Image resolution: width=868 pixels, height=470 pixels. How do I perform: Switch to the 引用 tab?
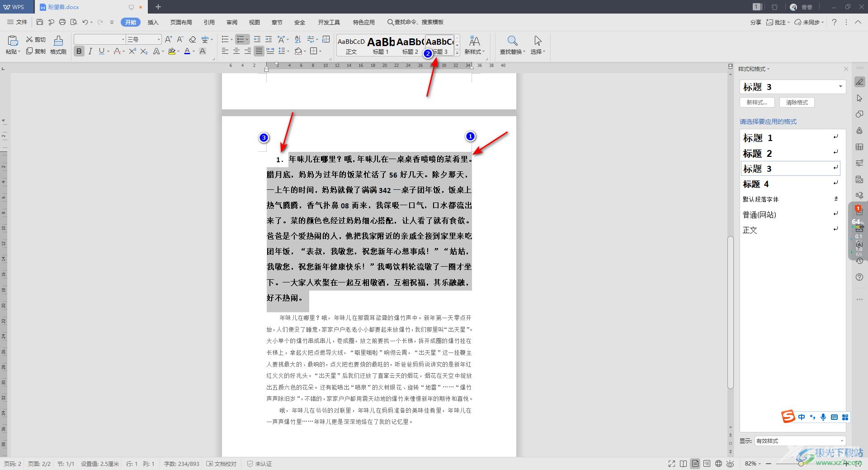click(x=209, y=22)
